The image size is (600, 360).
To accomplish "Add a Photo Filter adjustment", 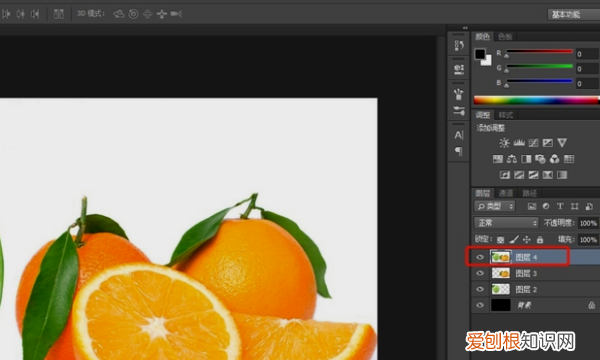I will pyautogui.click(x=540, y=159).
